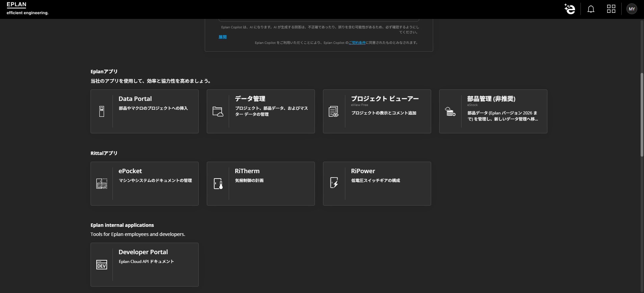The width and height of the screenshot is (644, 293).
Task: Click プロジェクトの表示とコメント追加 description
Action: (x=383, y=113)
